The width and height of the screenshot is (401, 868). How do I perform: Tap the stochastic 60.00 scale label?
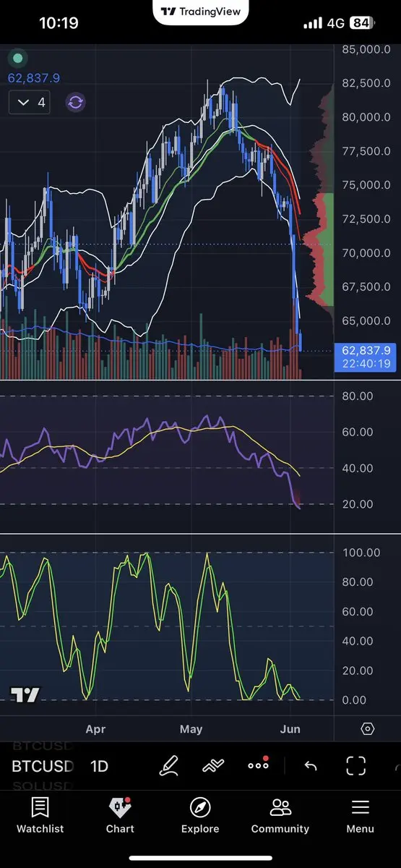click(x=356, y=611)
